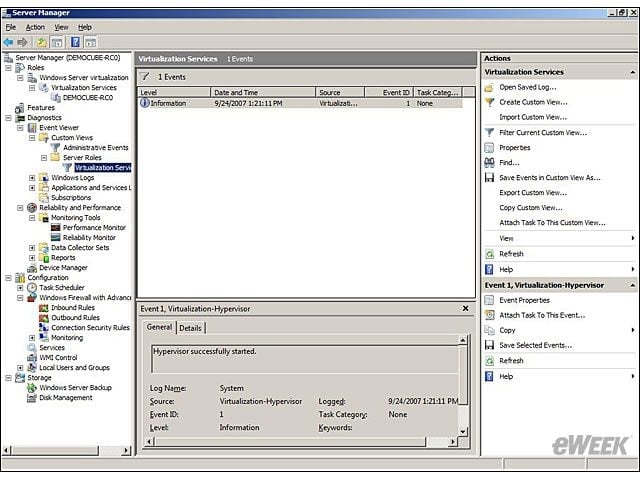Click the Save Events in Custom View disk icon
The width and height of the screenshot is (640, 480).
(x=489, y=178)
